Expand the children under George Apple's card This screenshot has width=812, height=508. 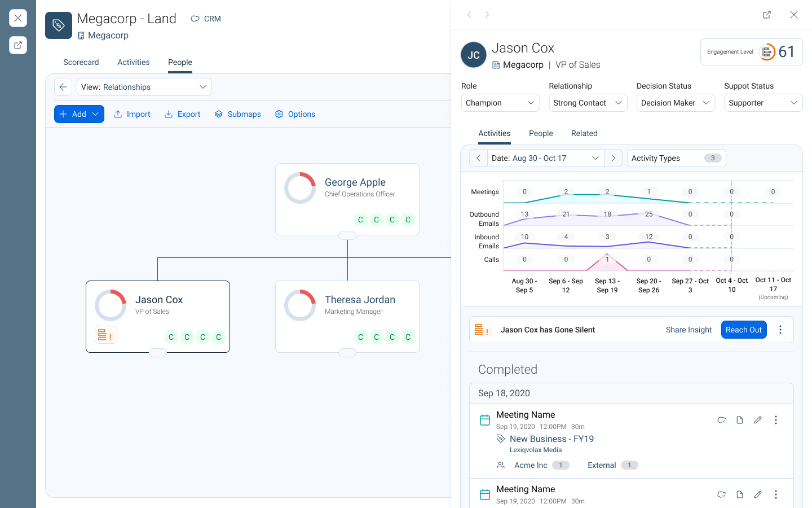[x=347, y=235]
